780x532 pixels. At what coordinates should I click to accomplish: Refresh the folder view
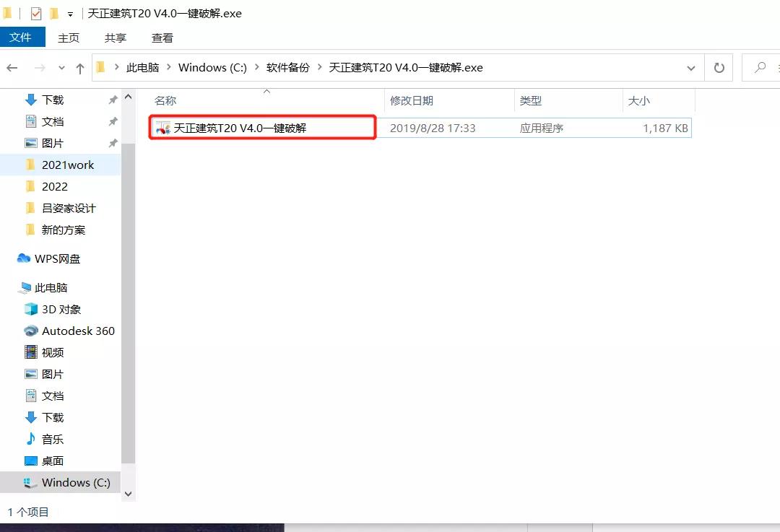(x=719, y=67)
